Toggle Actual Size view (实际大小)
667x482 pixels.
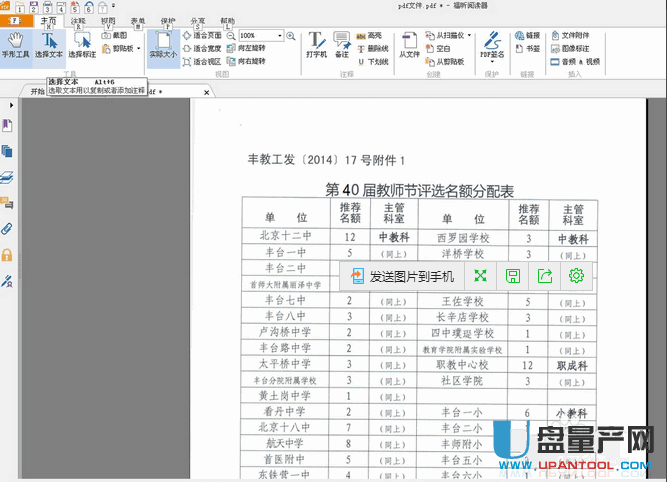click(162, 47)
